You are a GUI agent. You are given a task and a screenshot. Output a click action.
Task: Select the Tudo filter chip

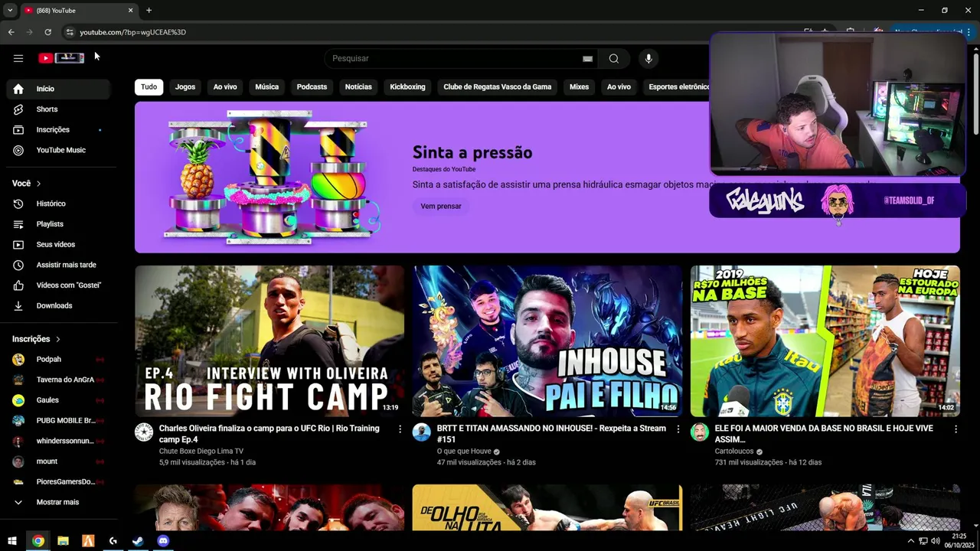pos(149,87)
